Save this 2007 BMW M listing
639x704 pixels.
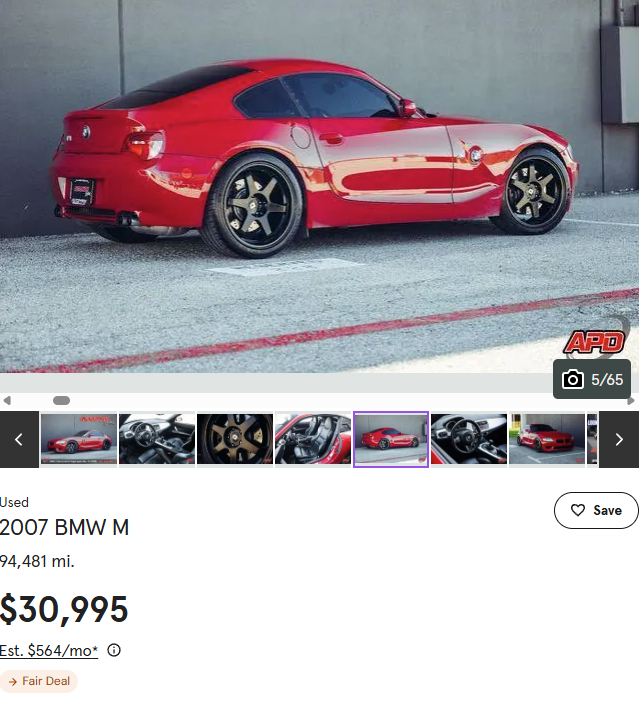coord(596,510)
